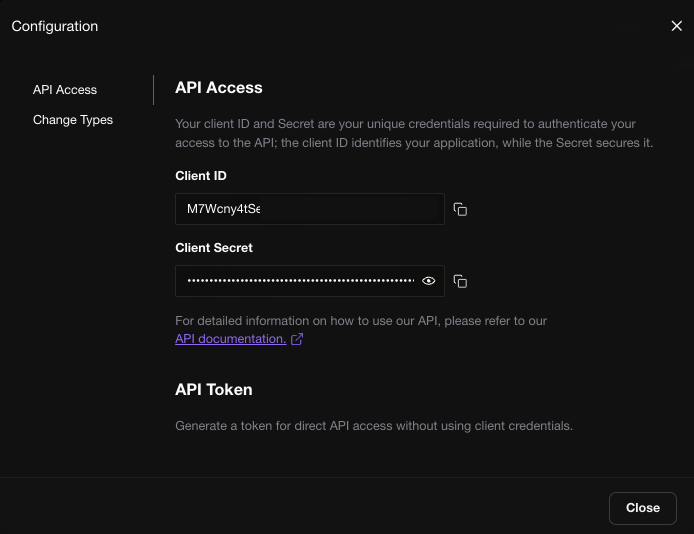Reveal the hidden Client Secret value
This screenshot has width=694, height=534.
pyautogui.click(x=429, y=281)
